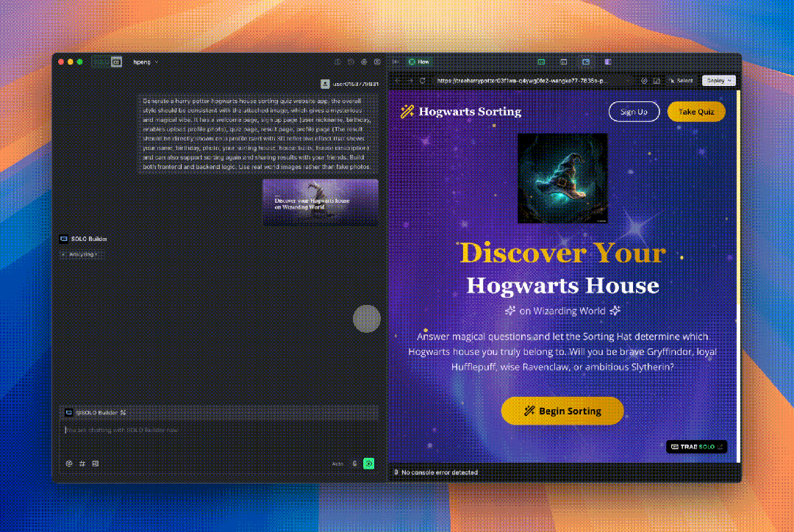Image resolution: width=794 pixels, height=532 pixels.
Task: Select the browser preview view icon
Action: pyautogui.click(x=586, y=62)
